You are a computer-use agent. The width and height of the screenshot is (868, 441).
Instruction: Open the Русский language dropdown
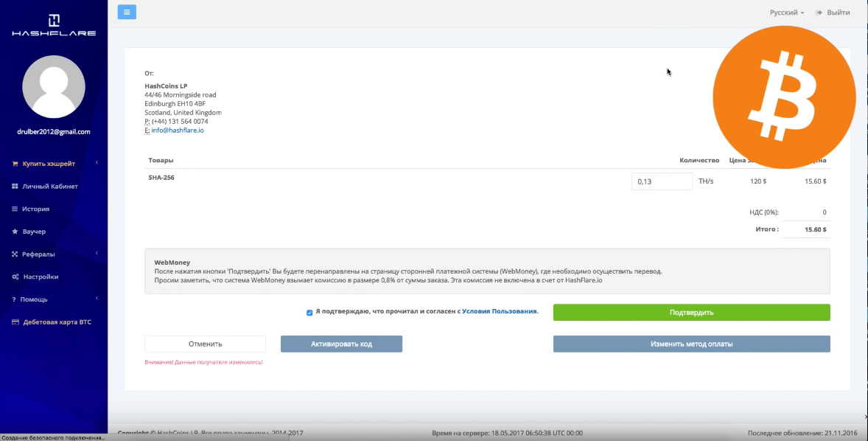786,13
